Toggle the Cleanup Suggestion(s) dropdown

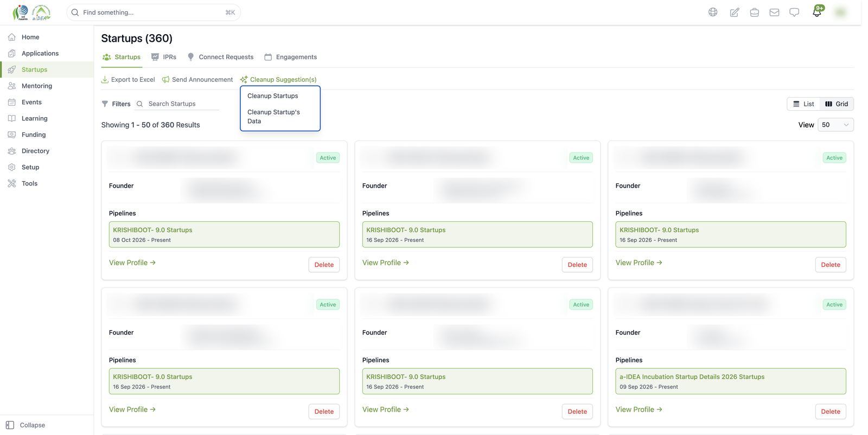[x=278, y=79]
